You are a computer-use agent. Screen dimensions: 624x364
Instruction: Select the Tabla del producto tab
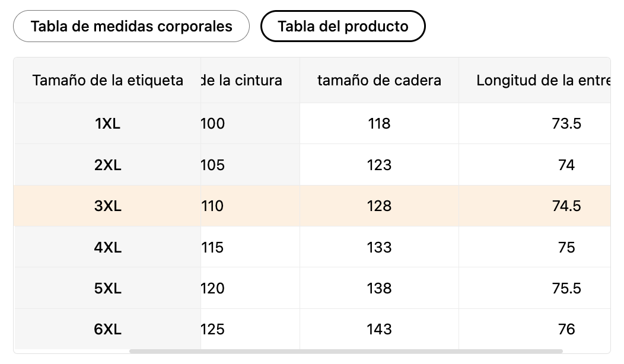click(x=343, y=27)
